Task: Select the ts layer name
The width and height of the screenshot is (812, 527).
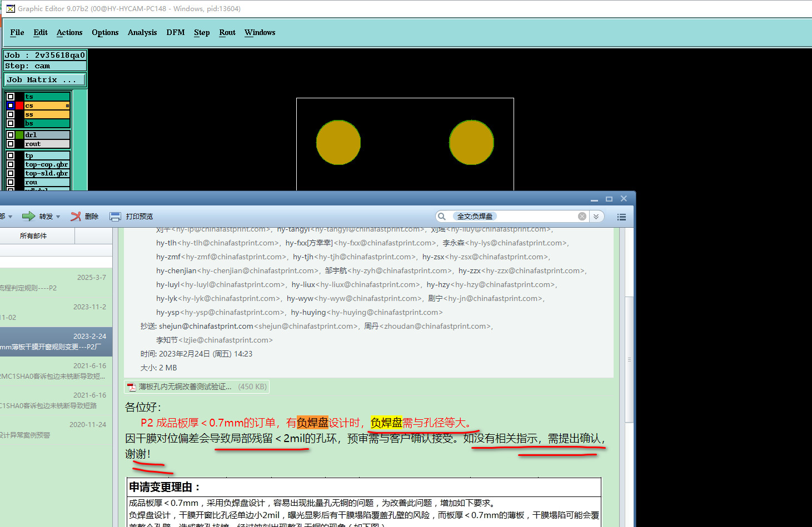Action: (47, 97)
